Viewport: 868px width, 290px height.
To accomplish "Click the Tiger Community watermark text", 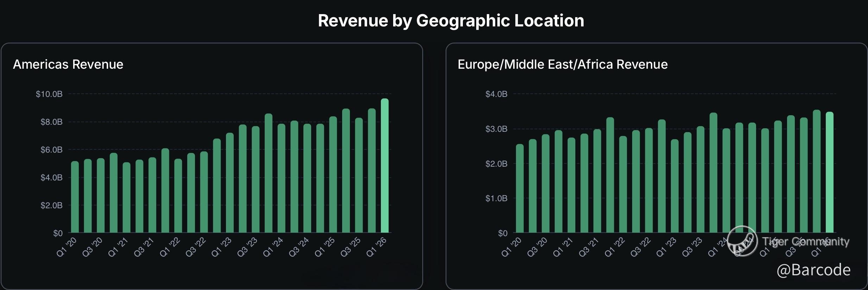I will pyautogui.click(x=805, y=241).
